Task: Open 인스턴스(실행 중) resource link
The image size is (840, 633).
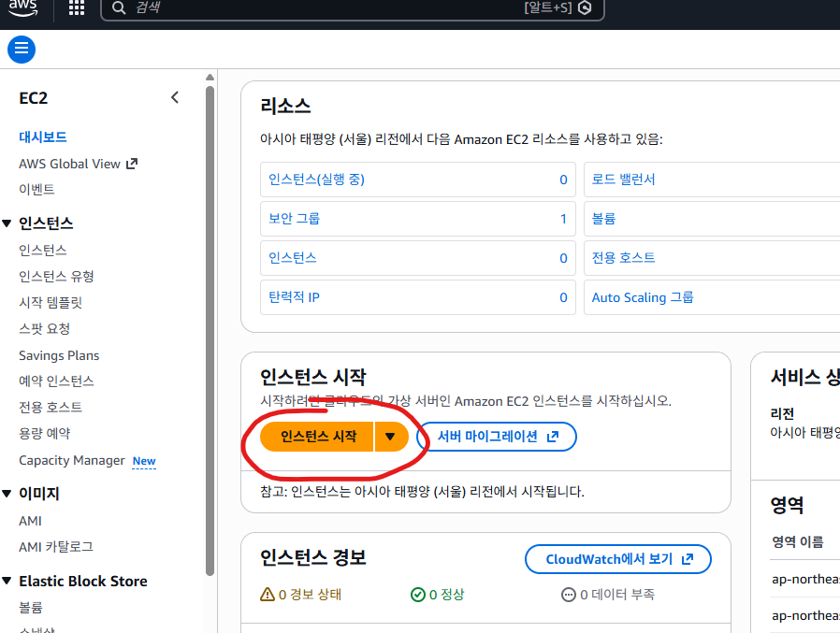Action: [316, 180]
